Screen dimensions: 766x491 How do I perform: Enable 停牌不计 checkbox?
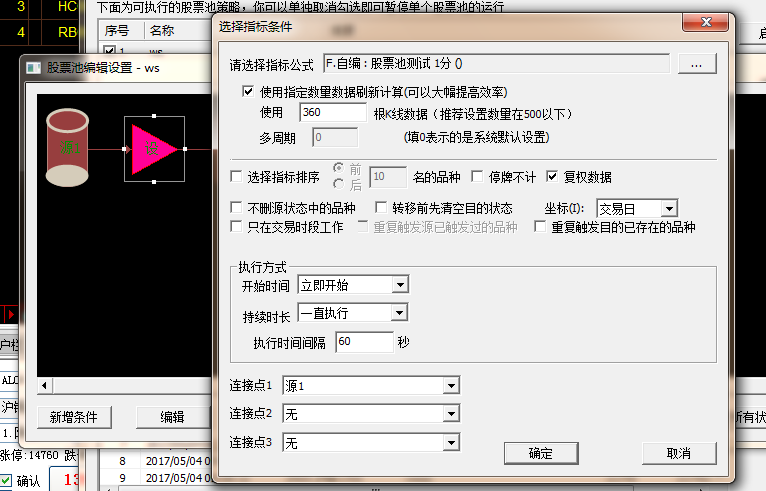(x=477, y=176)
